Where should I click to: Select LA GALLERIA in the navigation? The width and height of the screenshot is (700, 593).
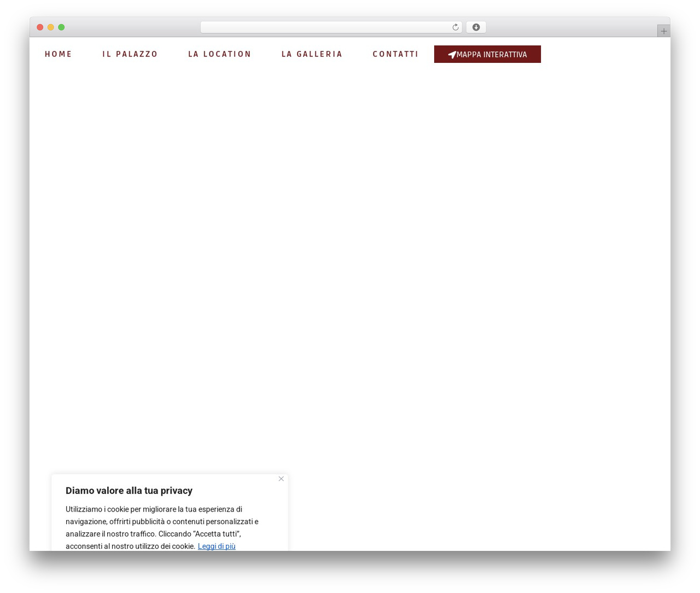(312, 54)
